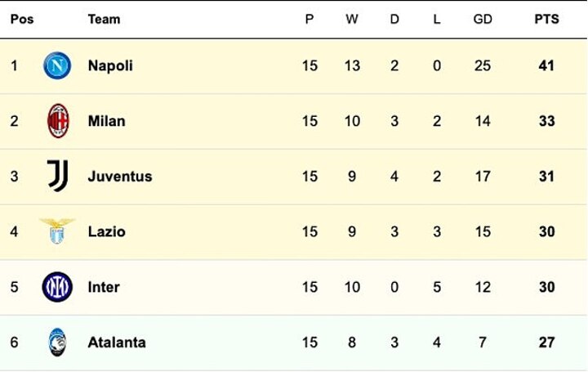Select the Juventus logo icon

point(57,176)
